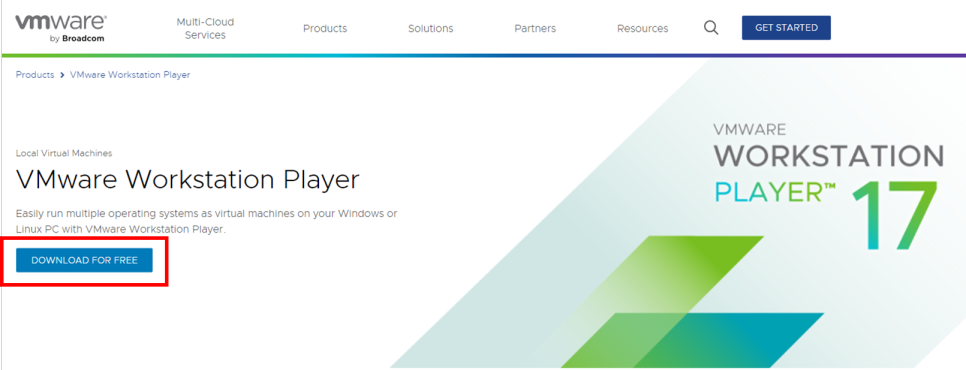This screenshot has width=966, height=370.
Task: Click the VMware Workstation Player page heading
Action: click(187, 180)
